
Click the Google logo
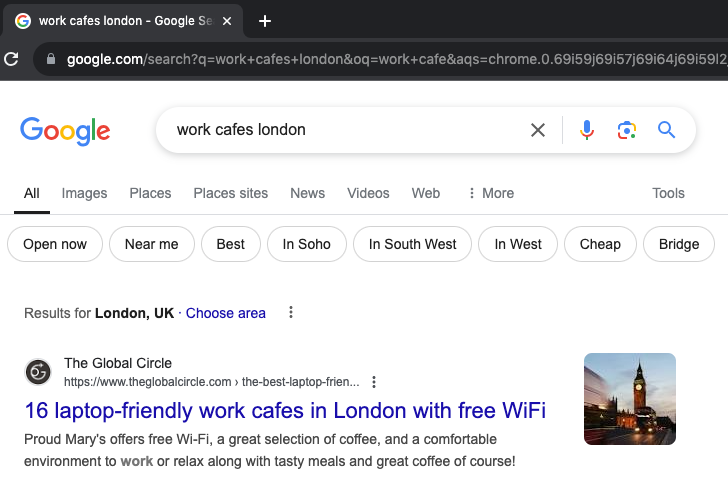coord(65,131)
